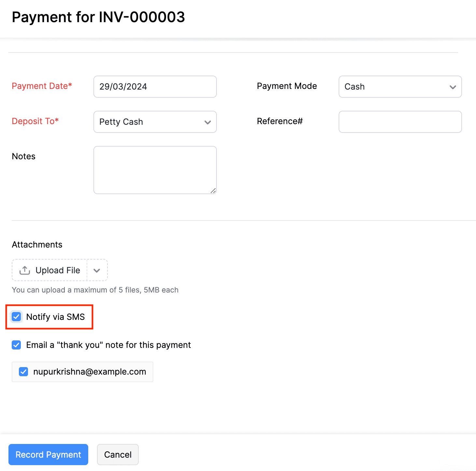Image resolution: width=476 pixels, height=471 pixels.
Task: Cancel the payment entry
Action: [118, 454]
